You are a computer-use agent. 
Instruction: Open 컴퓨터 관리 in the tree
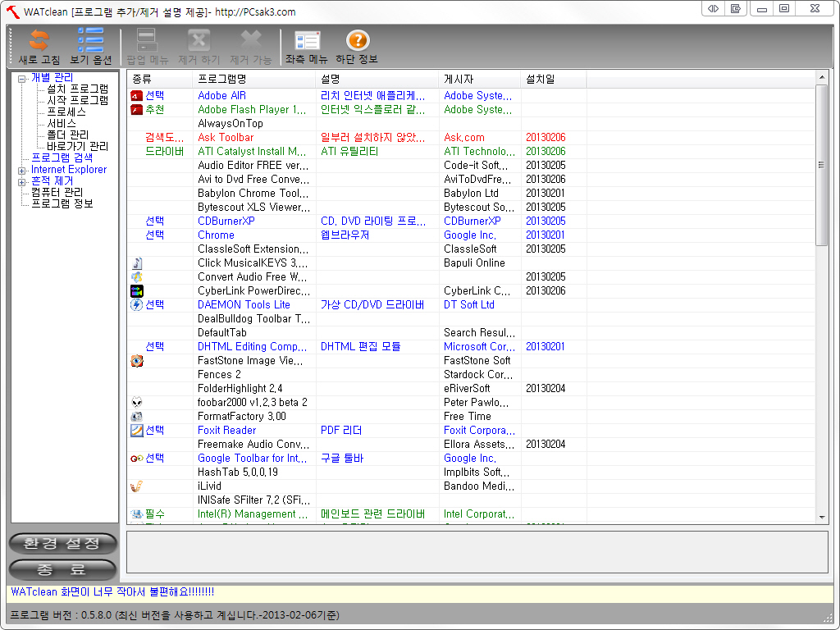[x=57, y=192]
